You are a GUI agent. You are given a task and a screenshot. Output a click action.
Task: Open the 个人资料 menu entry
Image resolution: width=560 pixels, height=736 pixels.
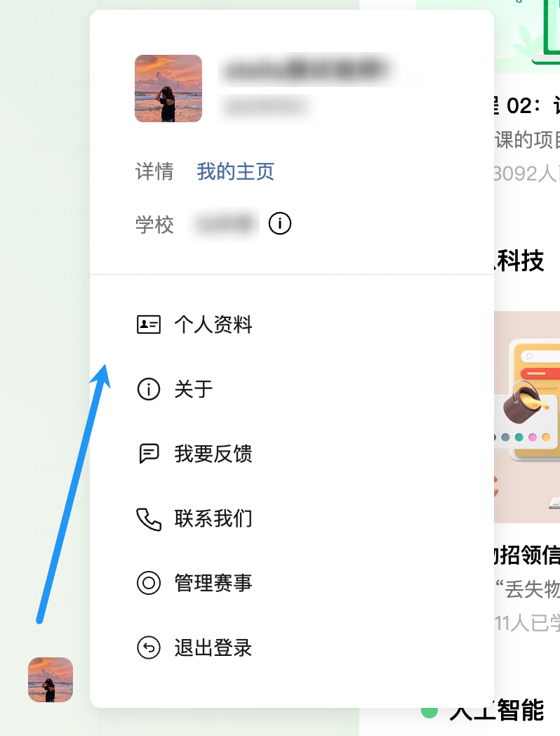click(x=292, y=324)
